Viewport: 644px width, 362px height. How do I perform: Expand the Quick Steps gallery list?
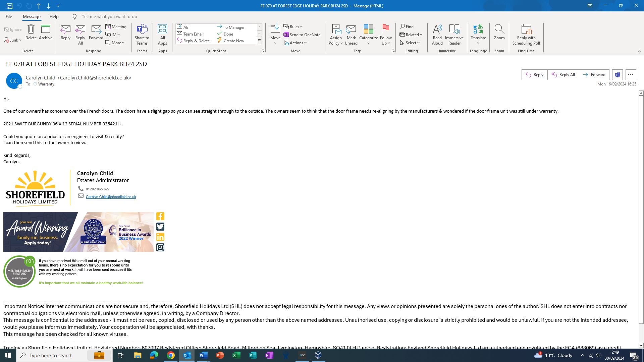[x=259, y=41]
